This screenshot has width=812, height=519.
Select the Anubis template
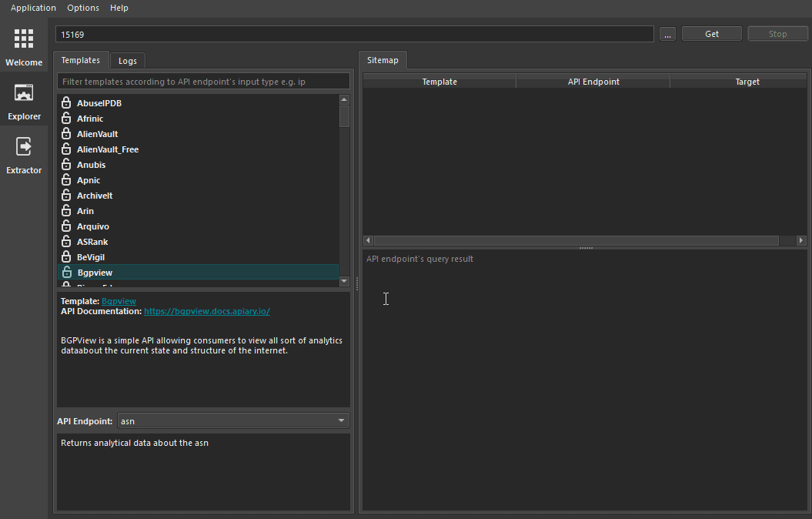[x=91, y=165]
